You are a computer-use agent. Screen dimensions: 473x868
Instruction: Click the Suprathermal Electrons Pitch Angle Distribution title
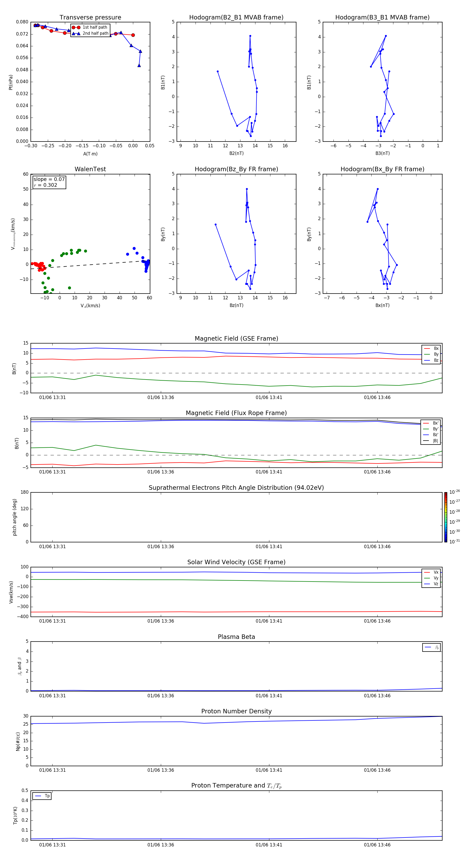click(236, 488)
